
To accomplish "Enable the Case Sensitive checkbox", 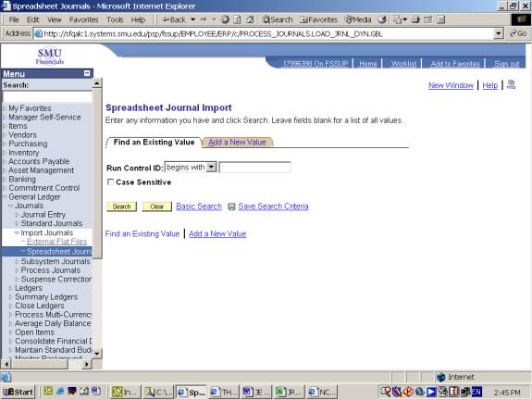I will (110, 181).
